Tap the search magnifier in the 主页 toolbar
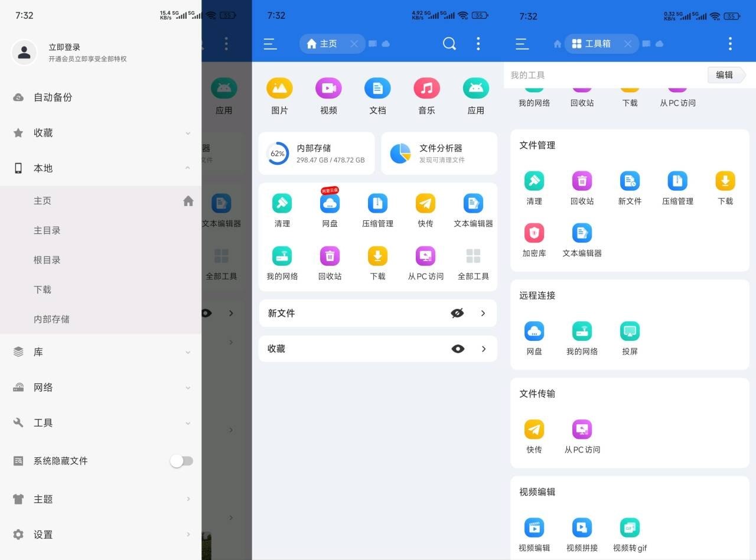This screenshot has height=560, width=756. [449, 44]
